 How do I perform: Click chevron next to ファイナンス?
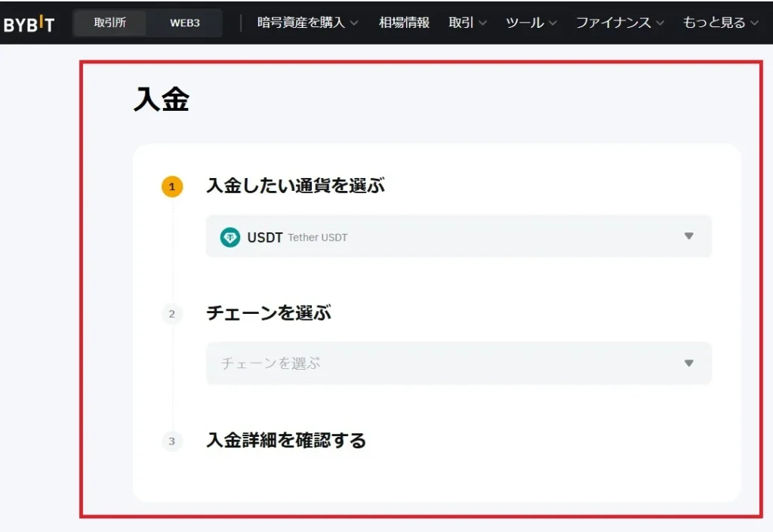click(x=660, y=23)
